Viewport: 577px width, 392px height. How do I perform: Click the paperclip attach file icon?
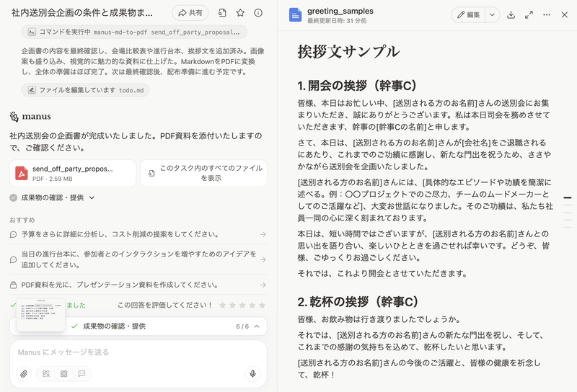click(x=24, y=373)
